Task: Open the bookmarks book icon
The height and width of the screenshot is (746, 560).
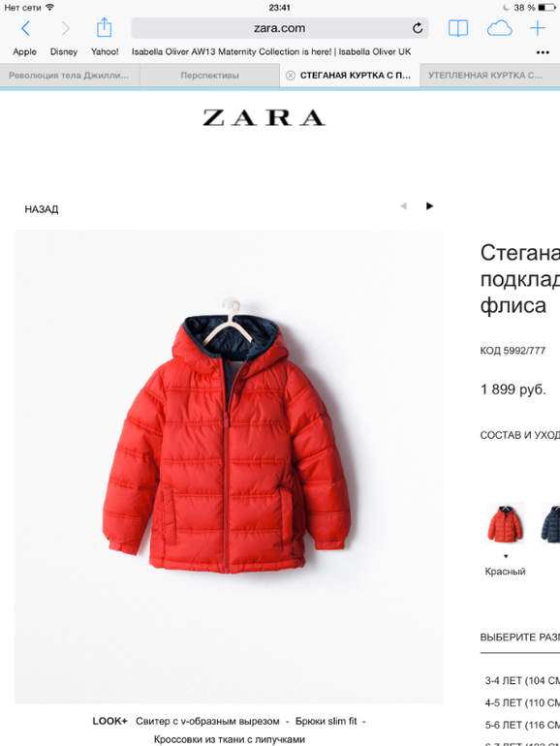Action: click(x=458, y=28)
